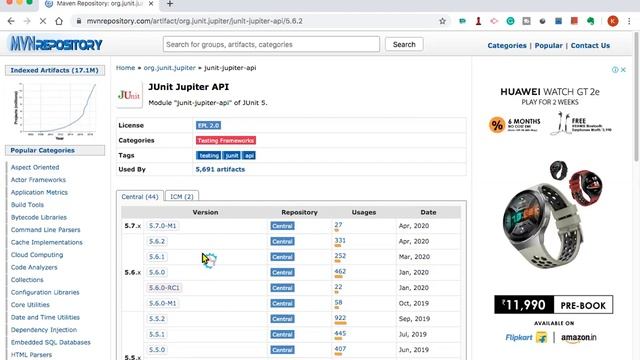This screenshot has width=640, height=360.
Task: Open the Cache Implementations category
Action: (47, 242)
